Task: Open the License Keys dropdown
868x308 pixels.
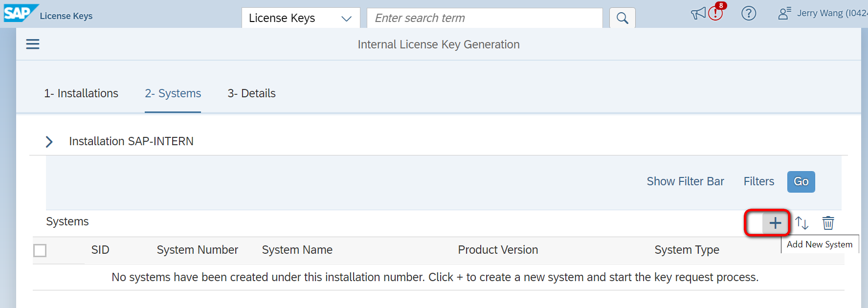Action: tap(300, 19)
